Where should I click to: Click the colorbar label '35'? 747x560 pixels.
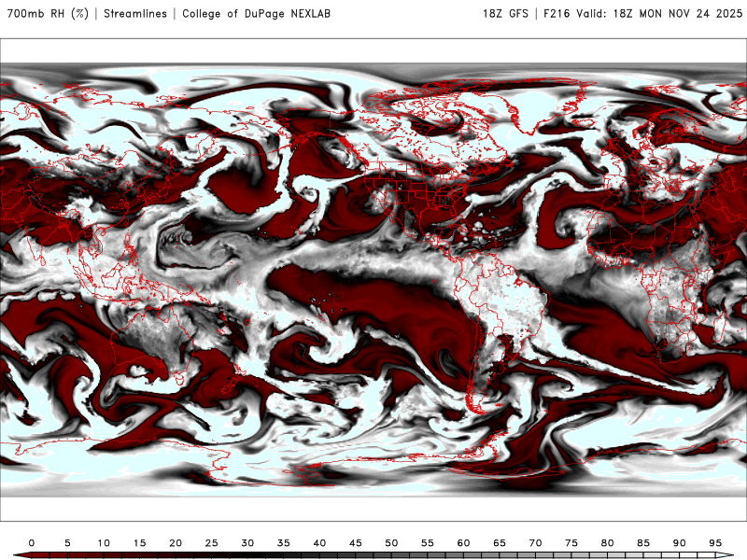coord(284,543)
